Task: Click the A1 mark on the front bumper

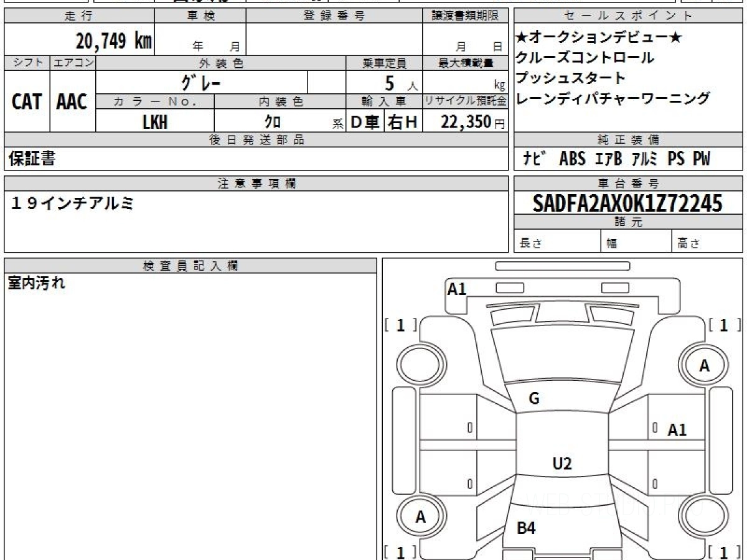Action: pyautogui.click(x=457, y=289)
